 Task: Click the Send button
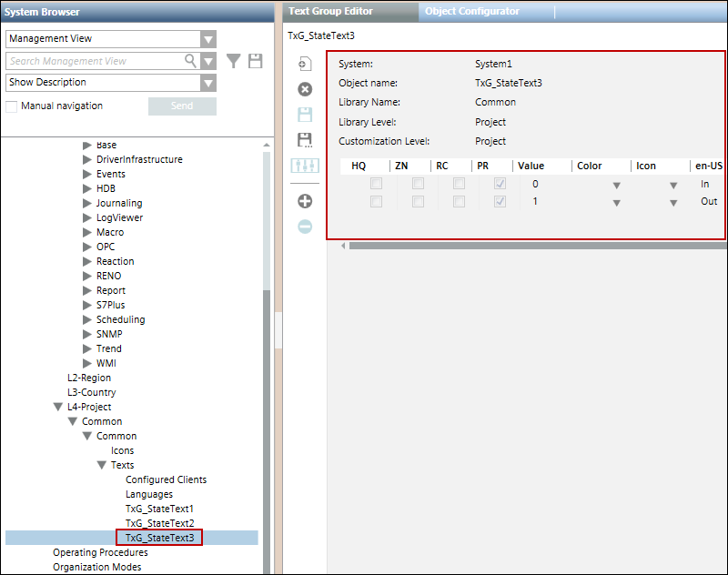click(182, 106)
